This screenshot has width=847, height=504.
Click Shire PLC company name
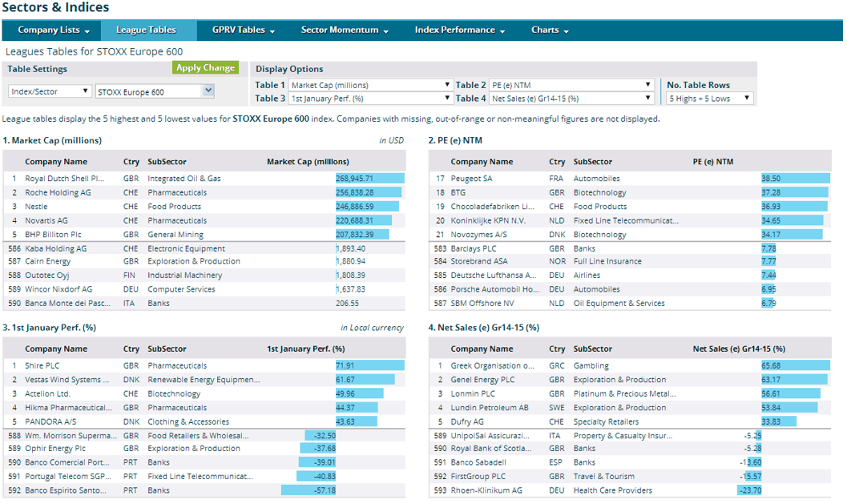[x=42, y=365]
